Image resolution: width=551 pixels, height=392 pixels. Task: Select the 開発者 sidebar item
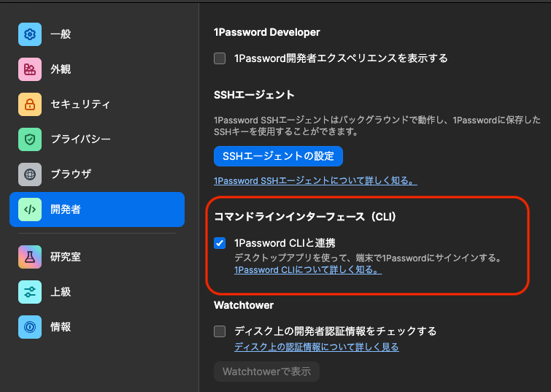click(x=97, y=210)
